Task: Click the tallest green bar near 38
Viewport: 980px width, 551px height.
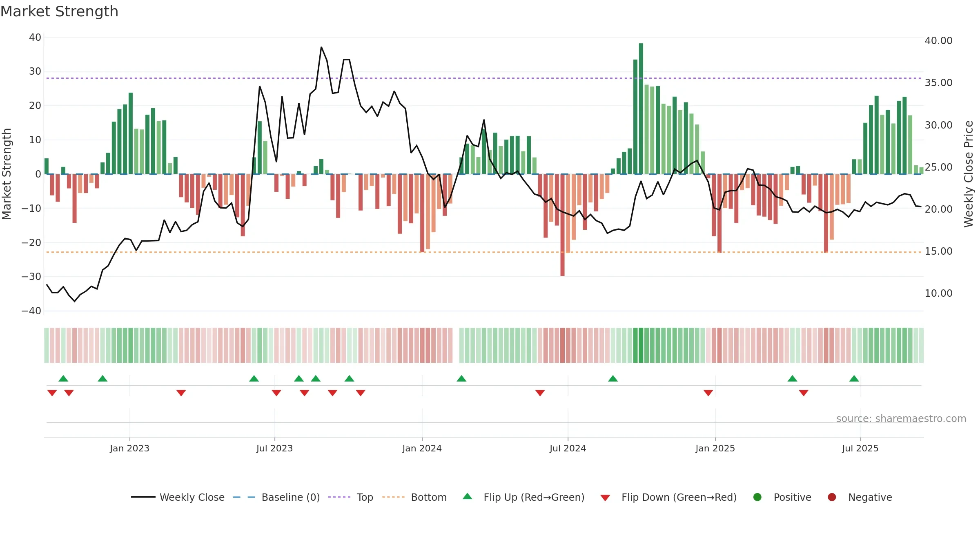Action: 641,109
